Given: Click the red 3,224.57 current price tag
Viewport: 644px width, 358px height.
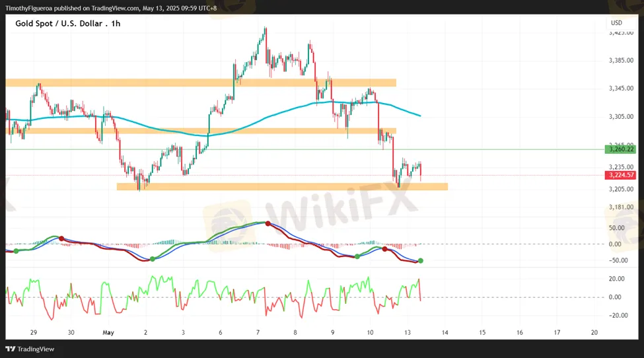Looking at the screenshot, I should [620, 175].
